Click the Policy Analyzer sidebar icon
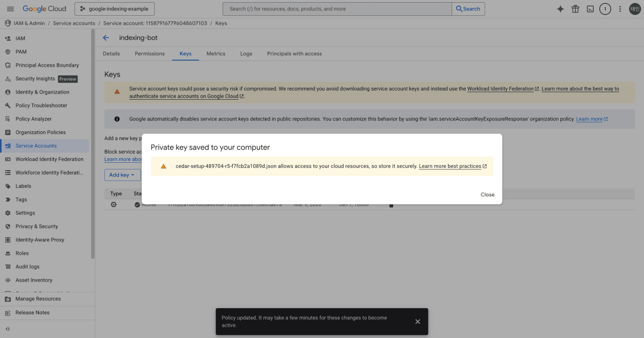The image size is (644, 338). click(8, 119)
